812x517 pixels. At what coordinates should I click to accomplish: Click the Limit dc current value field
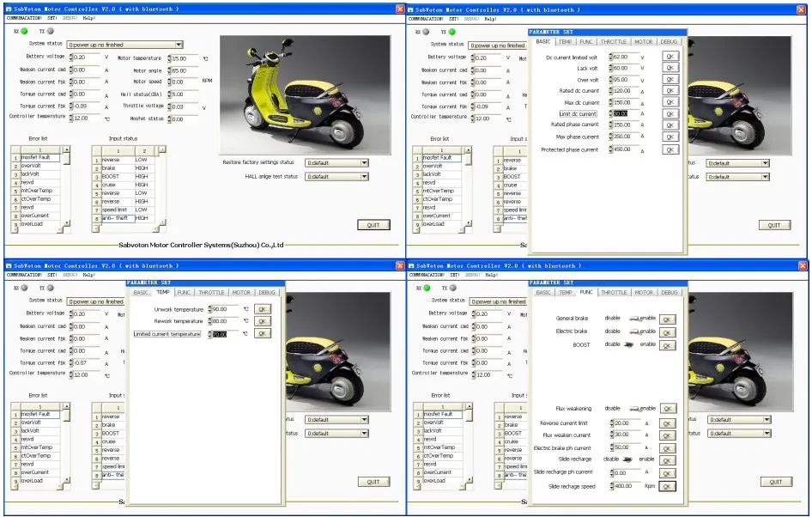621,113
